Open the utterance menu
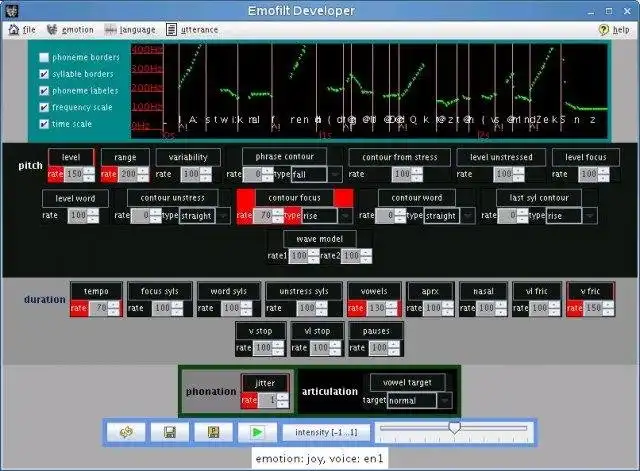The width and height of the screenshot is (640, 471). tap(192, 30)
